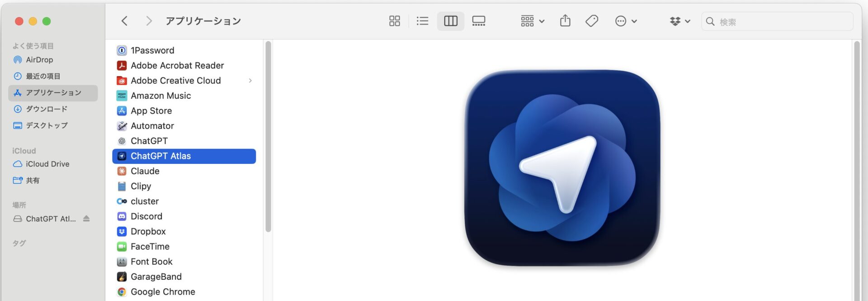
Task: Switch to list view
Action: (422, 21)
